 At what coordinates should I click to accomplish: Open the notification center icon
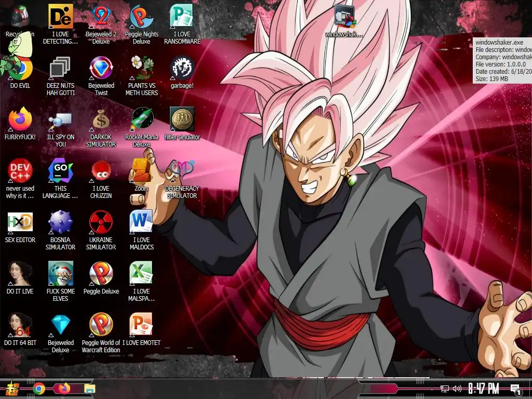[x=516, y=389]
